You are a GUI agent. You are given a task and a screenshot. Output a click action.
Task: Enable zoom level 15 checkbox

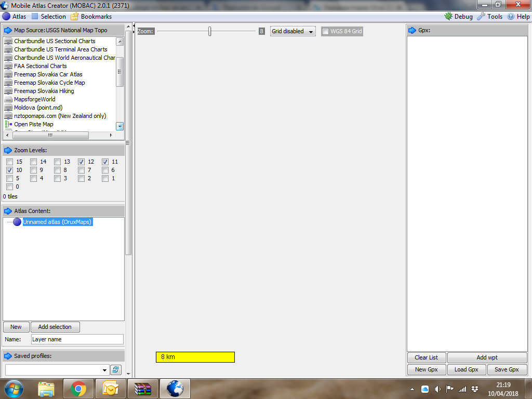click(x=9, y=162)
